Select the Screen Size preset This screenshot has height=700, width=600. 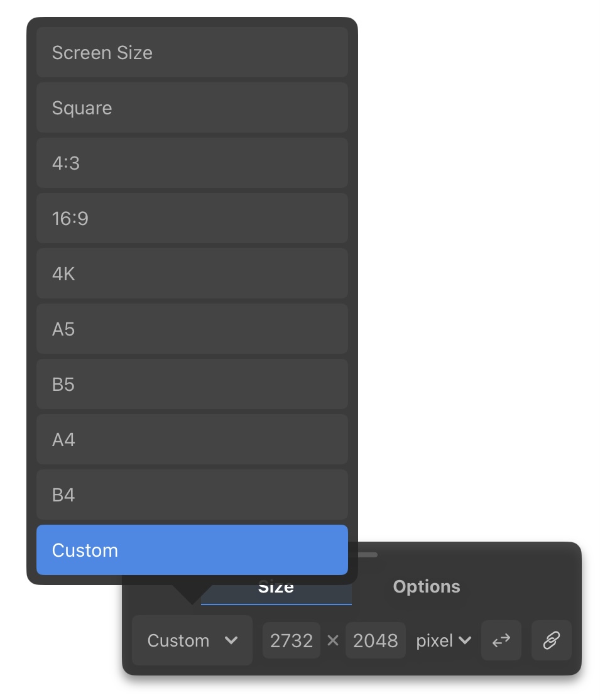point(192,52)
